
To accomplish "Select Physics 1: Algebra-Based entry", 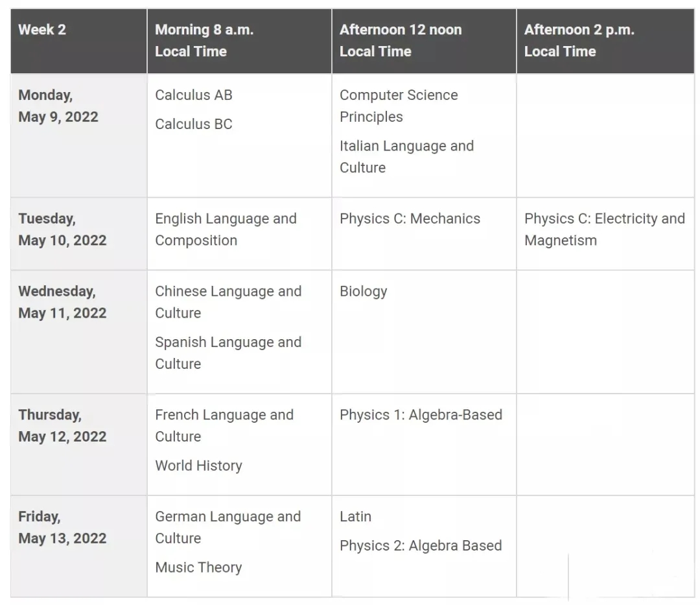I will click(x=421, y=415).
